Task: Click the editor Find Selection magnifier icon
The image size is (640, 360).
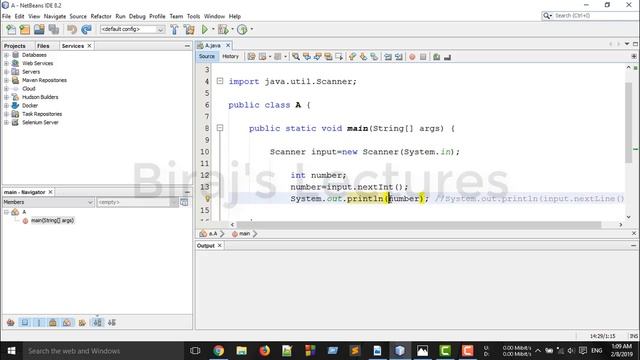Action: point(296,57)
